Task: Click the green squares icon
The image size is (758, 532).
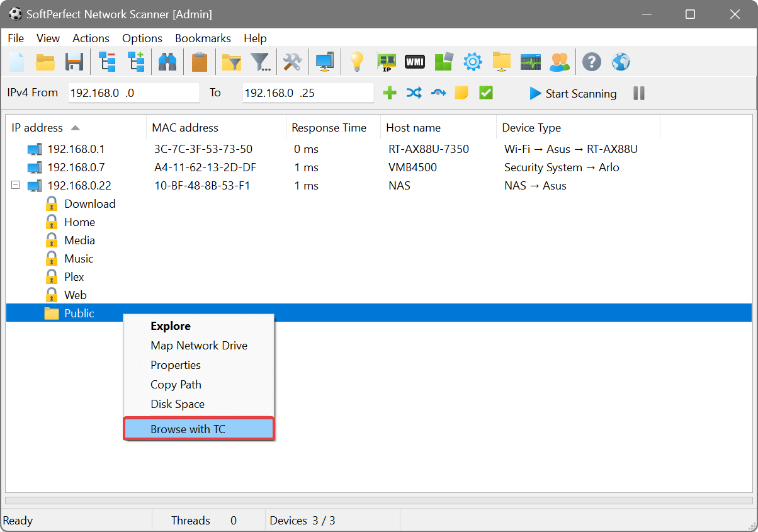Action: 444,62
